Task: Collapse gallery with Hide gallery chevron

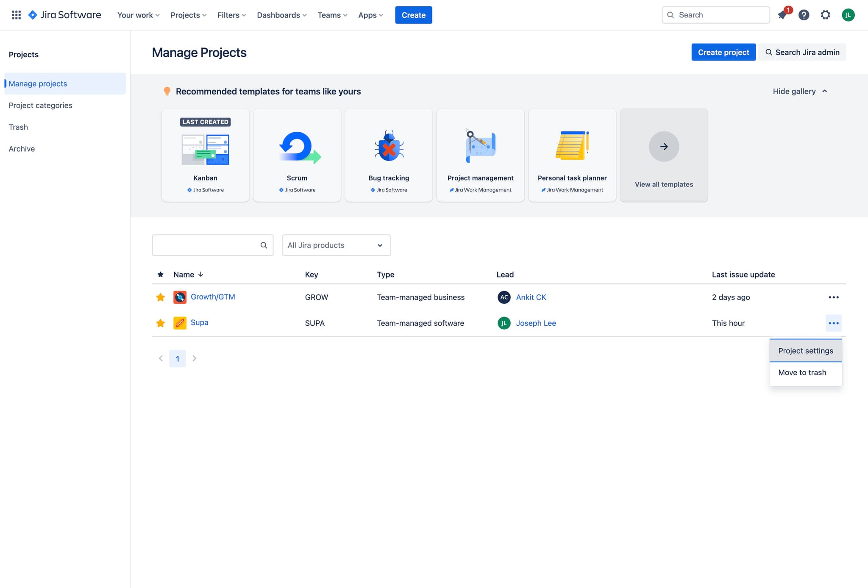Action: (x=824, y=92)
